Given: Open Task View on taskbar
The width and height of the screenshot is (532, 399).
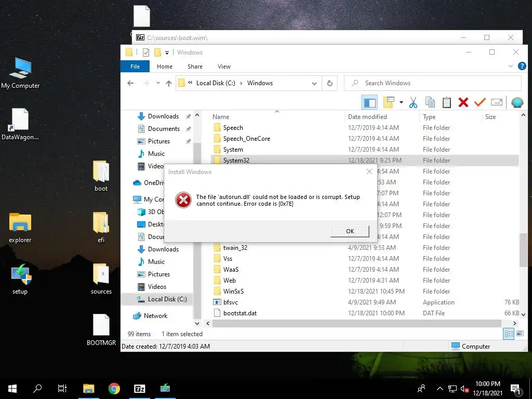Looking at the screenshot, I should click(62, 389).
